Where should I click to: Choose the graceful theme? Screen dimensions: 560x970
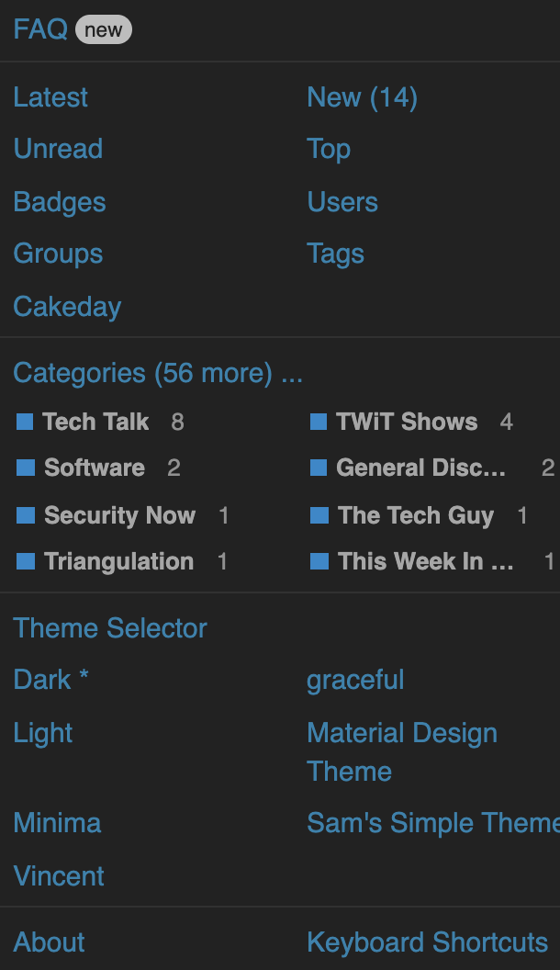click(x=355, y=680)
